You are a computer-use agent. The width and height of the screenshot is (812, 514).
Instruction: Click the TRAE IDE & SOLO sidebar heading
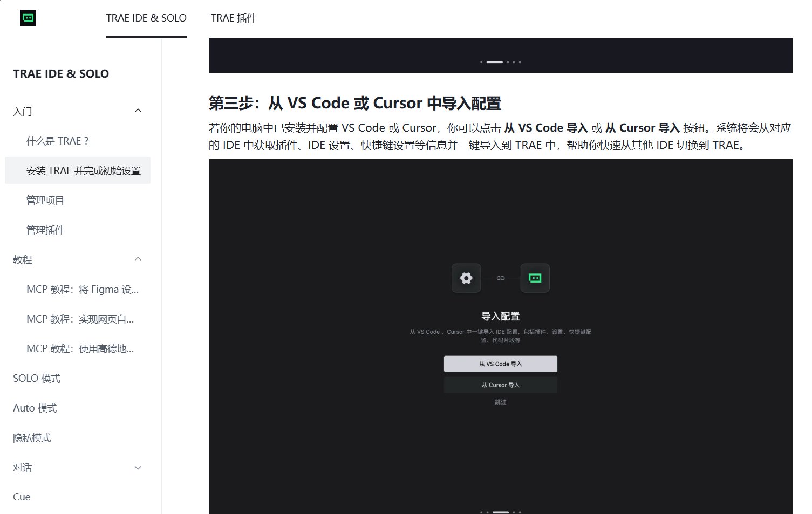(61, 74)
